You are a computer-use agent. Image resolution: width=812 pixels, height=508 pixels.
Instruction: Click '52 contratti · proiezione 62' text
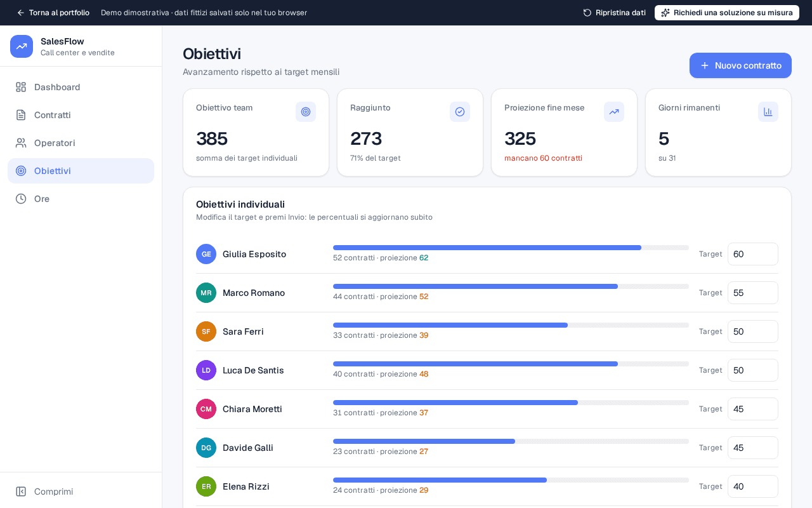[381, 258]
